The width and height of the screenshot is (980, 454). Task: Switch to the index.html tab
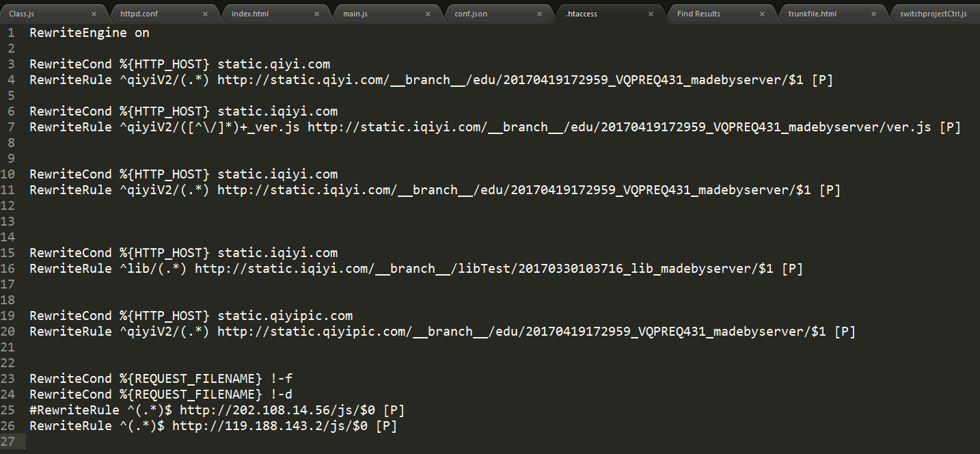[250, 14]
